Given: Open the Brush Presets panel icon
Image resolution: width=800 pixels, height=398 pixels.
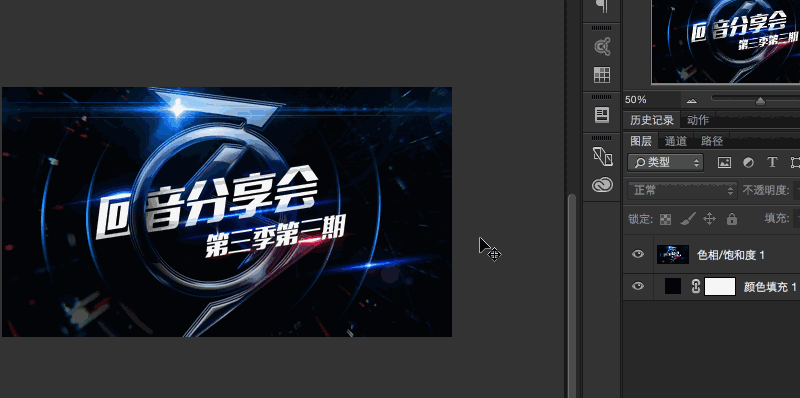Looking at the screenshot, I should click(x=602, y=47).
